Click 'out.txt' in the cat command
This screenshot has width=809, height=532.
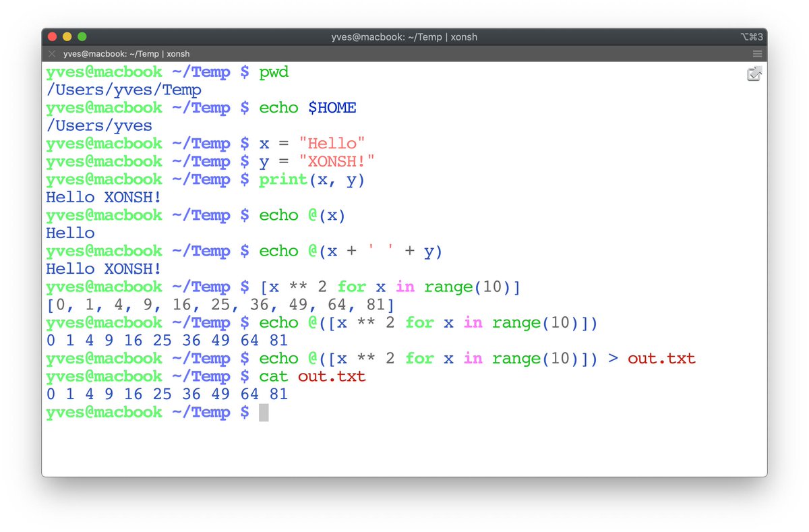332,376
